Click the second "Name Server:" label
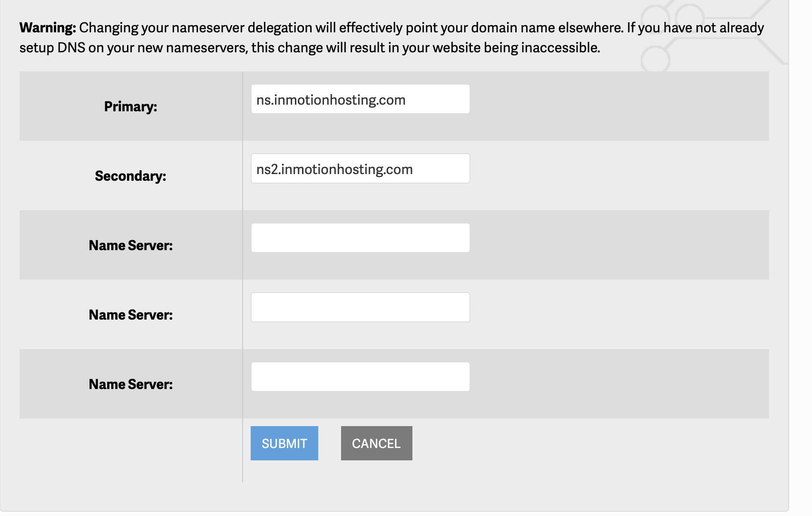The width and height of the screenshot is (812, 516). (x=130, y=315)
